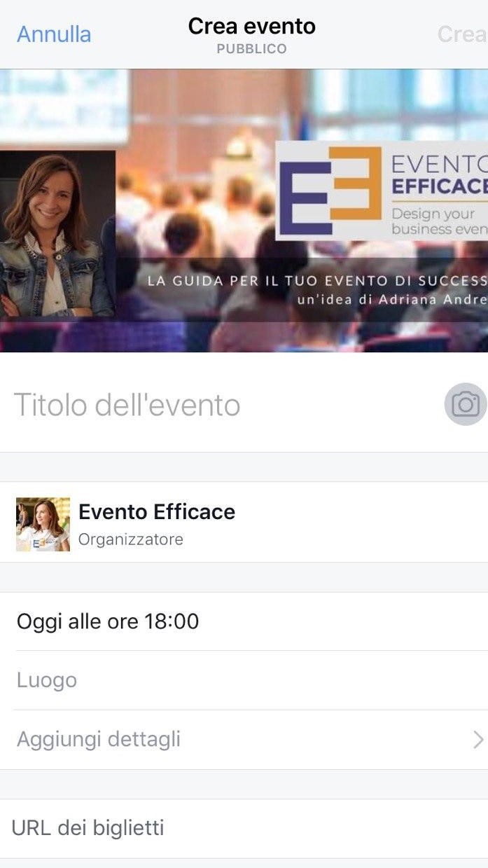The image size is (488, 868).
Task: Open the Evento Efficace organizer row
Action: tap(244, 522)
